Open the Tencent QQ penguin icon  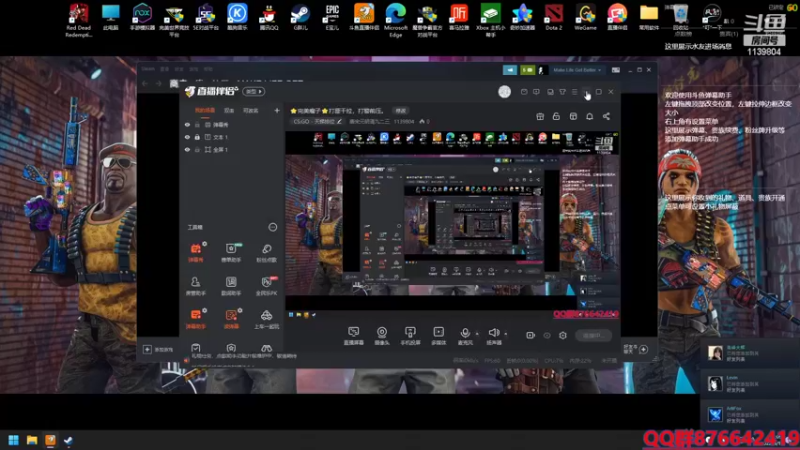tap(268, 16)
